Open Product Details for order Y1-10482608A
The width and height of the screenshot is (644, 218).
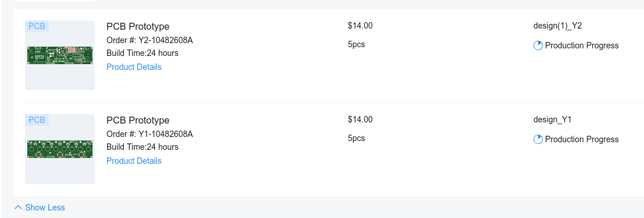(x=134, y=161)
